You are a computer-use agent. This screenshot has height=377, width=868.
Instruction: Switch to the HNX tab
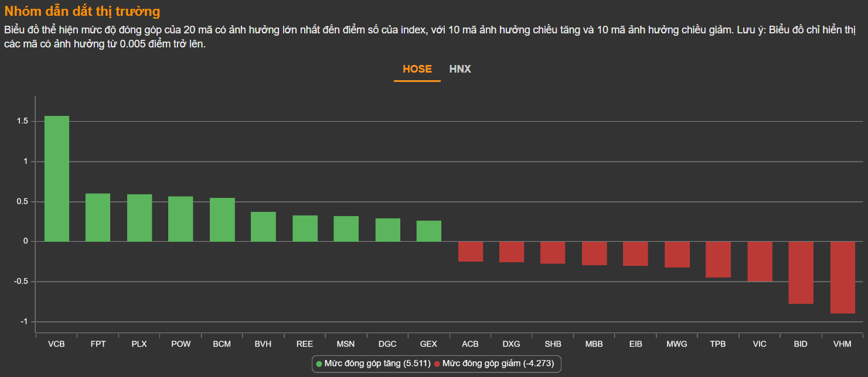460,69
